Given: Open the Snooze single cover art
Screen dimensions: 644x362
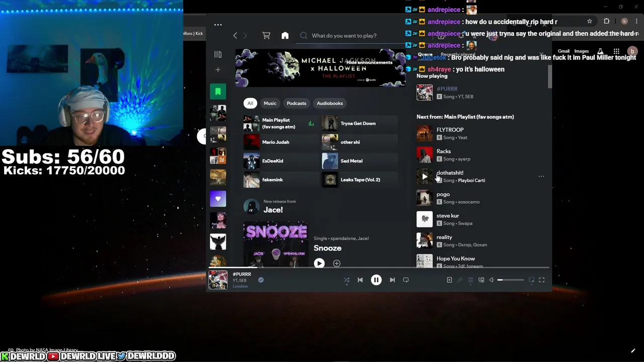Looking at the screenshot, I should [276, 244].
